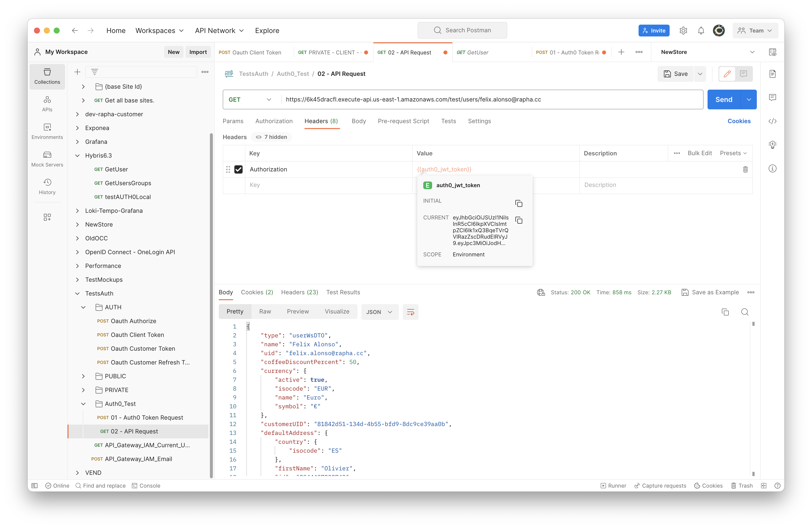Open the History sidebar panel
Viewport: 812px width, 528px height.
pyautogui.click(x=47, y=187)
